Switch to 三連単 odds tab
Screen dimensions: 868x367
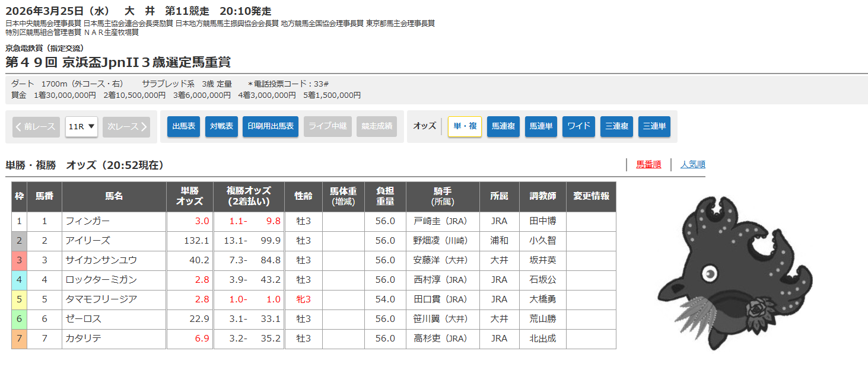(654, 126)
